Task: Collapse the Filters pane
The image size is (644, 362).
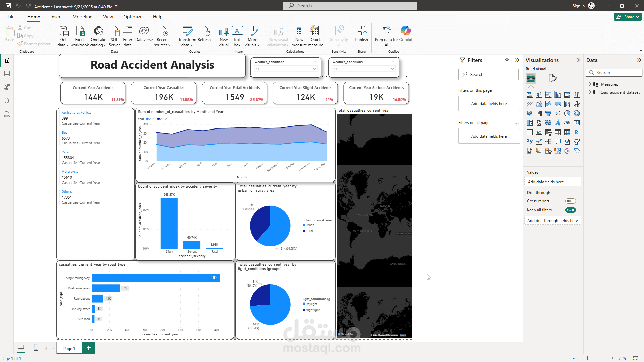Action: (x=517, y=60)
